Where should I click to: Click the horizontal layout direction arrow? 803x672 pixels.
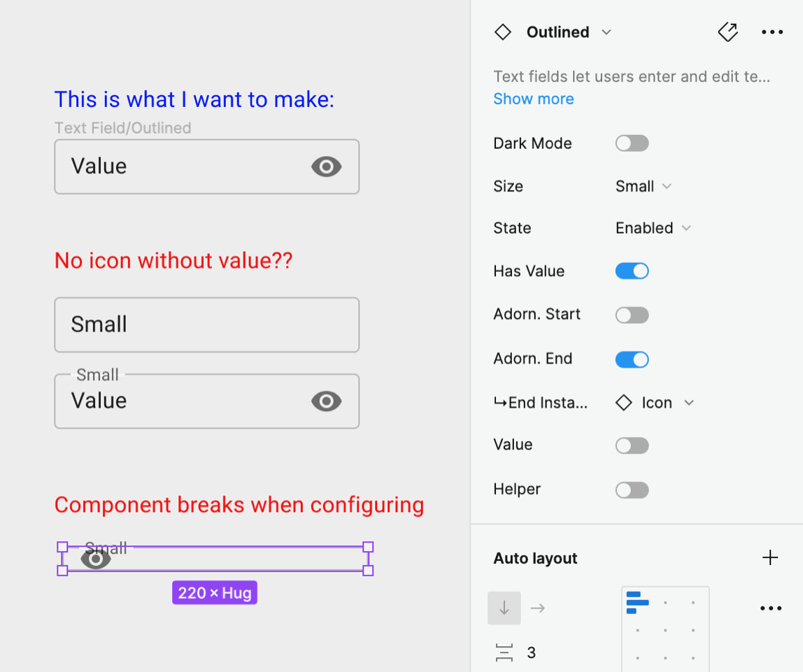[x=537, y=608]
